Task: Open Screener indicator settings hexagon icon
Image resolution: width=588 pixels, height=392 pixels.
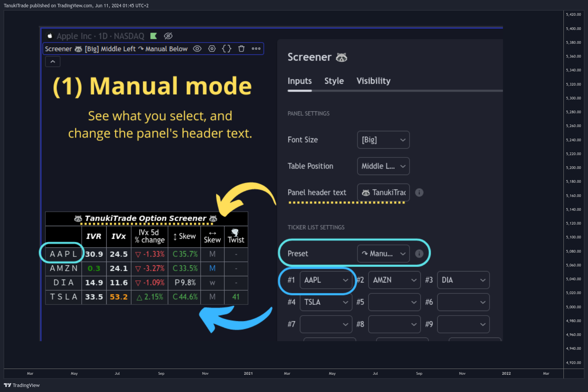Action: pos(212,49)
